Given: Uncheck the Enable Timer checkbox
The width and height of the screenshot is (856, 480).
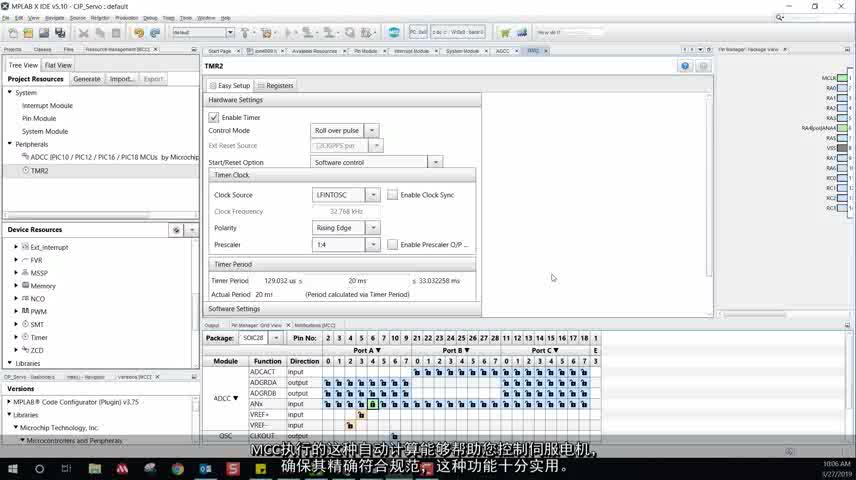Looking at the screenshot, I should 214,117.
